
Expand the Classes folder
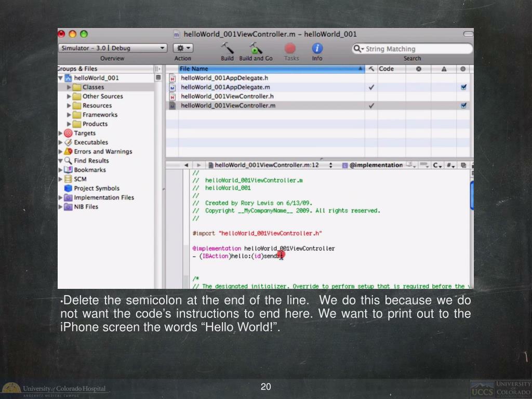[x=69, y=87]
